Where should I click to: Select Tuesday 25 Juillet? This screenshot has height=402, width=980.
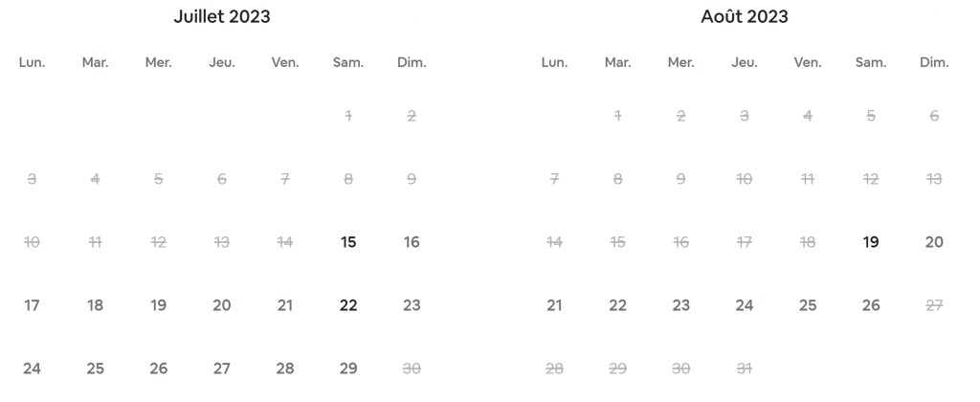95,368
